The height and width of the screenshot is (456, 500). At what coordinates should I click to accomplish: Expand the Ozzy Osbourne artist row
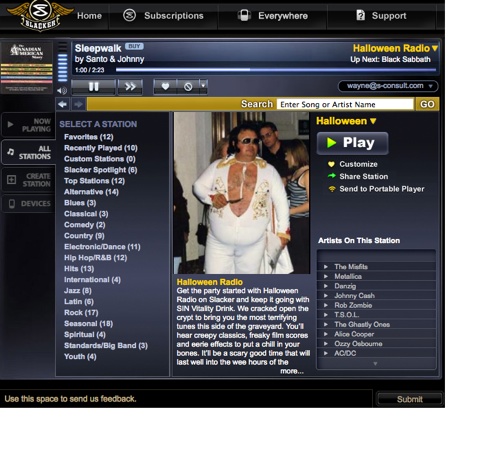click(377, 344)
